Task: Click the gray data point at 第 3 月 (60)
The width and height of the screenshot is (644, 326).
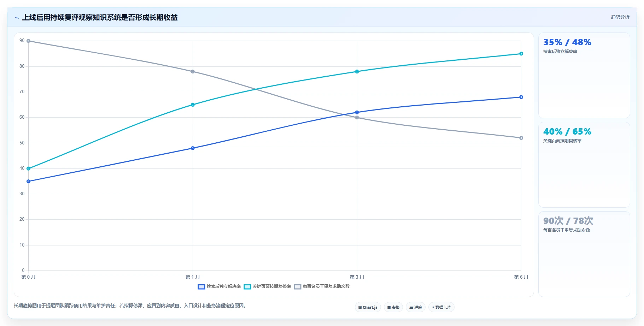Action: pos(357,118)
